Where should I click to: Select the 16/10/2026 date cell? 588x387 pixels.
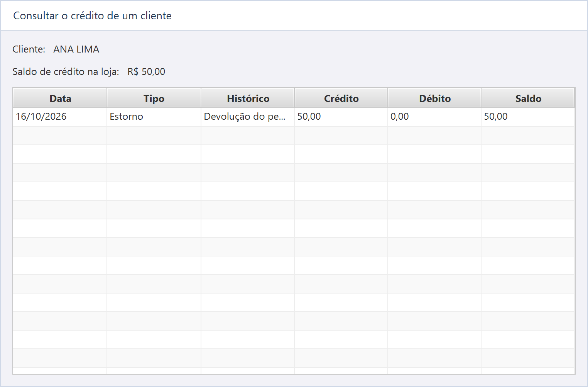coord(60,117)
